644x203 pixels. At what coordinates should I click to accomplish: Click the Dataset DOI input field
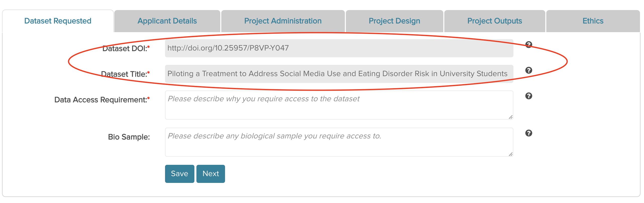click(339, 48)
